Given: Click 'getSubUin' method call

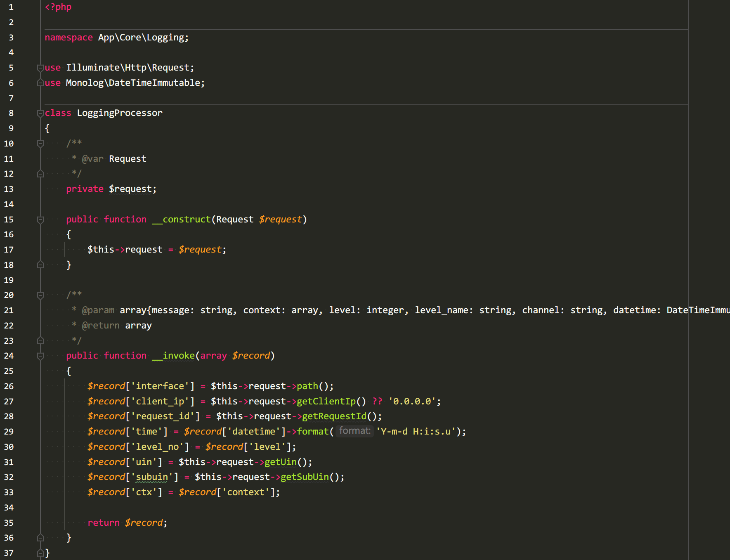Looking at the screenshot, I should tap(305, 477).
